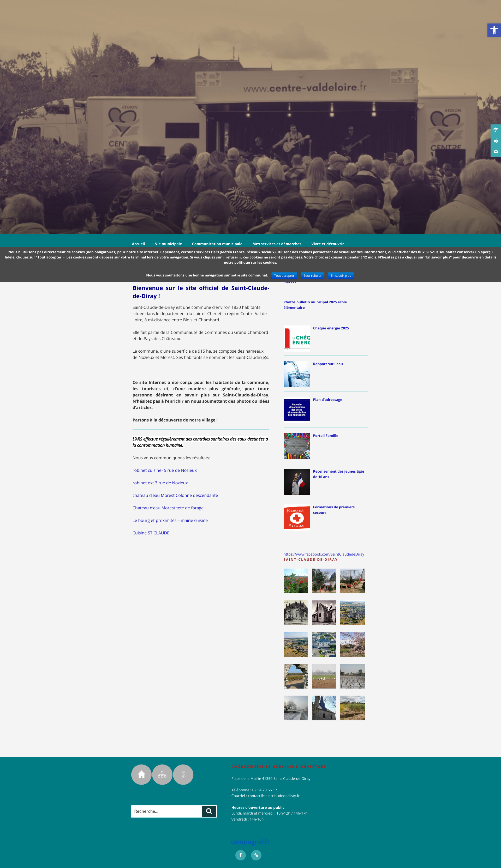501x868 pixels.
Task: Open the Facebook icon in footer
Action: click(x=241, y=855)
